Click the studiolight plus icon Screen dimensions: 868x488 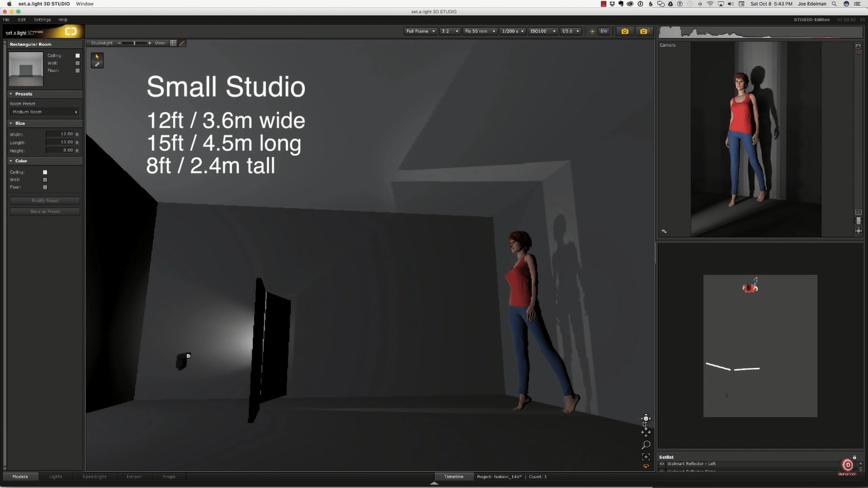[149, 43]
